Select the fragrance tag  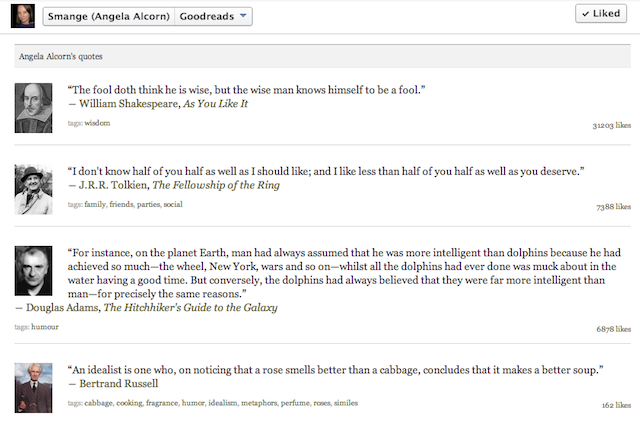(162, 403)
